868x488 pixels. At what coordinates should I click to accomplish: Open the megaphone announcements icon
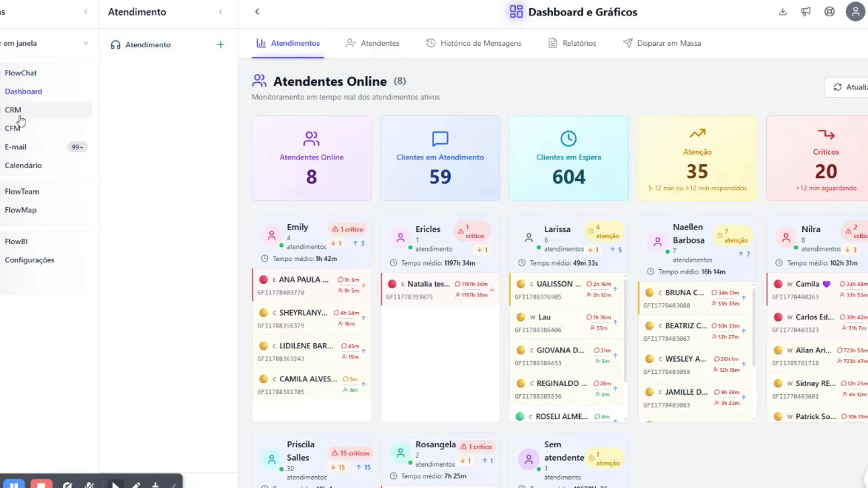[806, 12]
